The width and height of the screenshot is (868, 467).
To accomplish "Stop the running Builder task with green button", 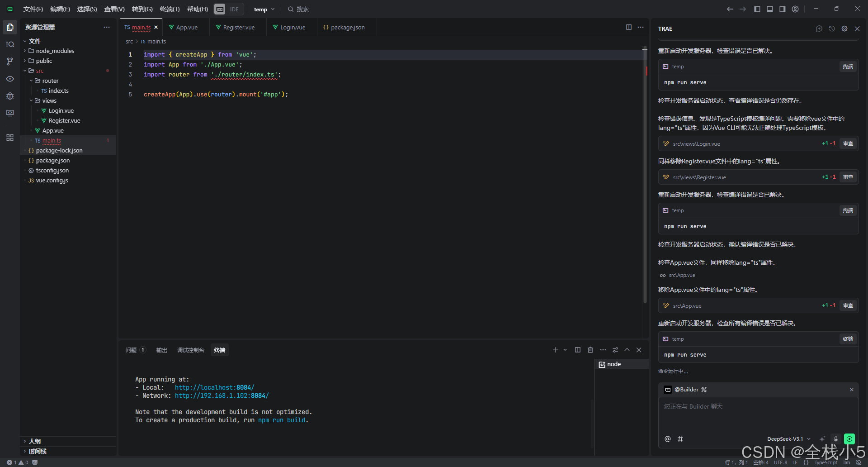I will pyautogui.click(x=849, y=439).
